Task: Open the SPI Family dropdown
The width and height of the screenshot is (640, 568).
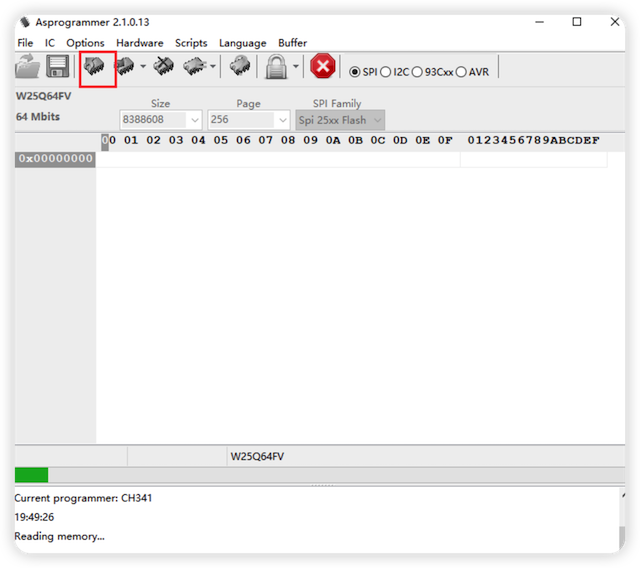Action: [x=340, y=120]
